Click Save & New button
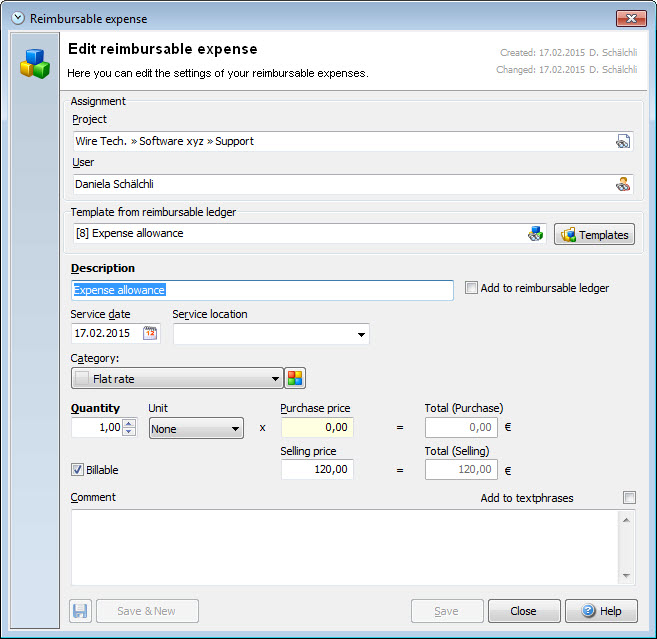Screen dimensions: 657x639 [x=147, y=611]
